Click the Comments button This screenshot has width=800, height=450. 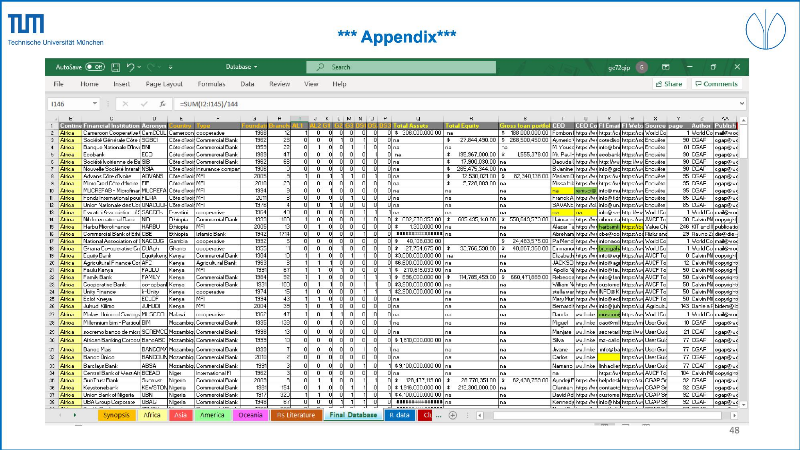pyautogui.click(x=716, y=84)
